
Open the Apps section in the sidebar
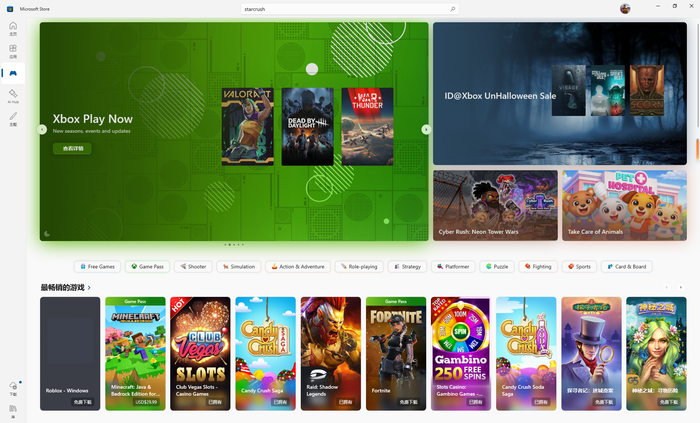[13, 51]
